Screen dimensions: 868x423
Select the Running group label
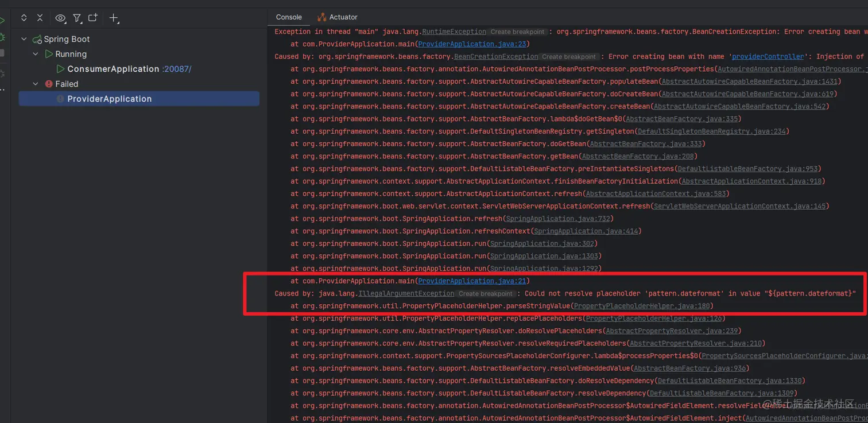[x=71, y=54]
